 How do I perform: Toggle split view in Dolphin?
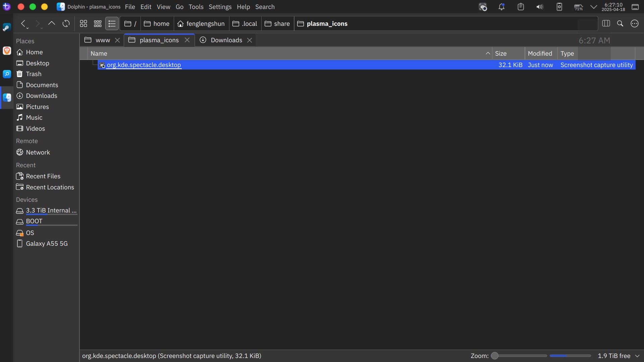[606, 23]
